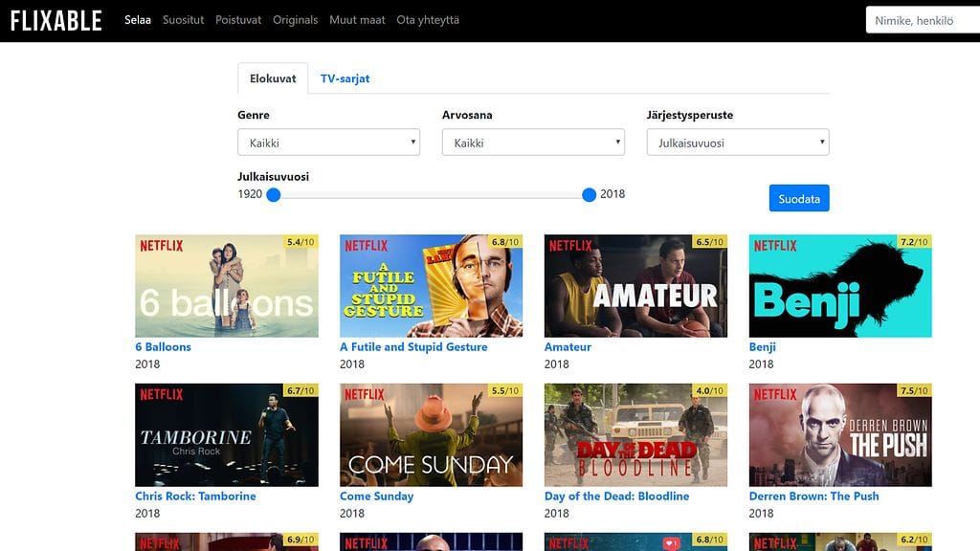Click the Come Sunday thumbnail
The width and height of the screenshot is (980, 551).
431,435
